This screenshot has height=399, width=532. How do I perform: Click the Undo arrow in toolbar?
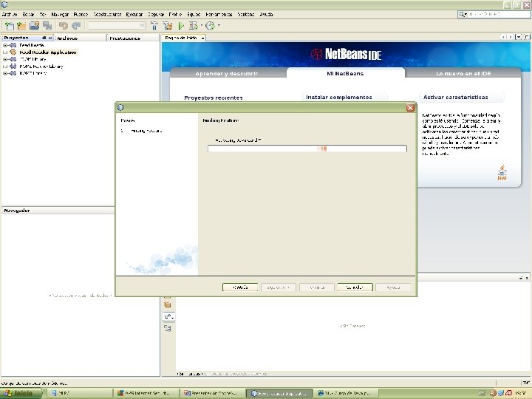coord(64,26)
